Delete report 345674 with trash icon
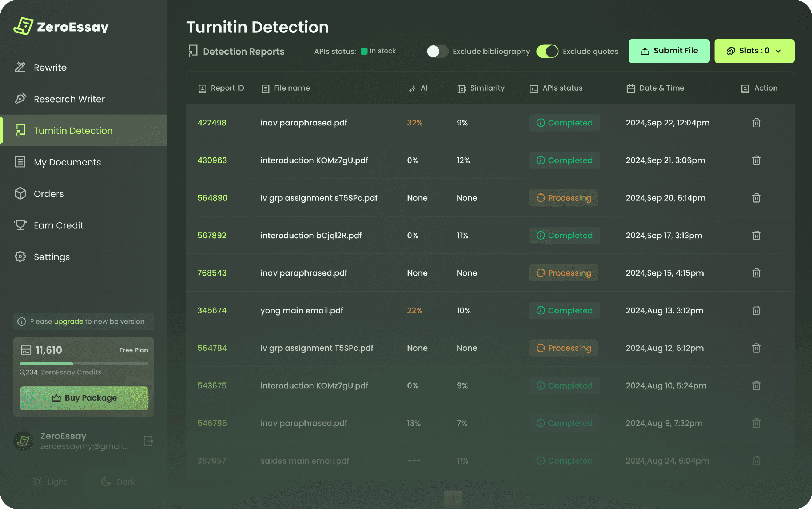This screenshot has width=812, height=509. (x=756, y=310)
